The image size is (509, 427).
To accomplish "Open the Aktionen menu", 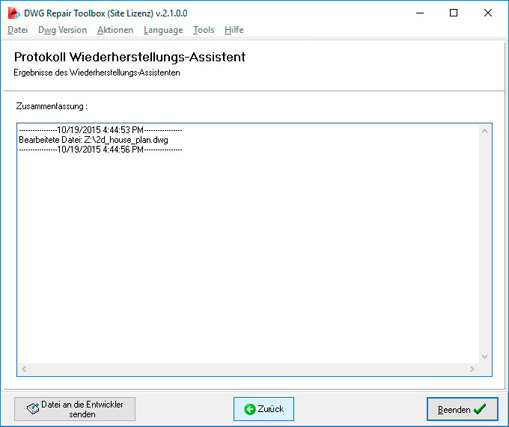I will click(115, 30).
